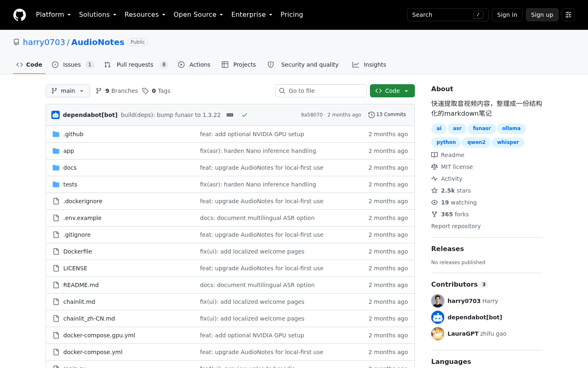The image size is (588, 368).
Task: Click the file icon beside .env.example
Action: (x=56, y=218)
